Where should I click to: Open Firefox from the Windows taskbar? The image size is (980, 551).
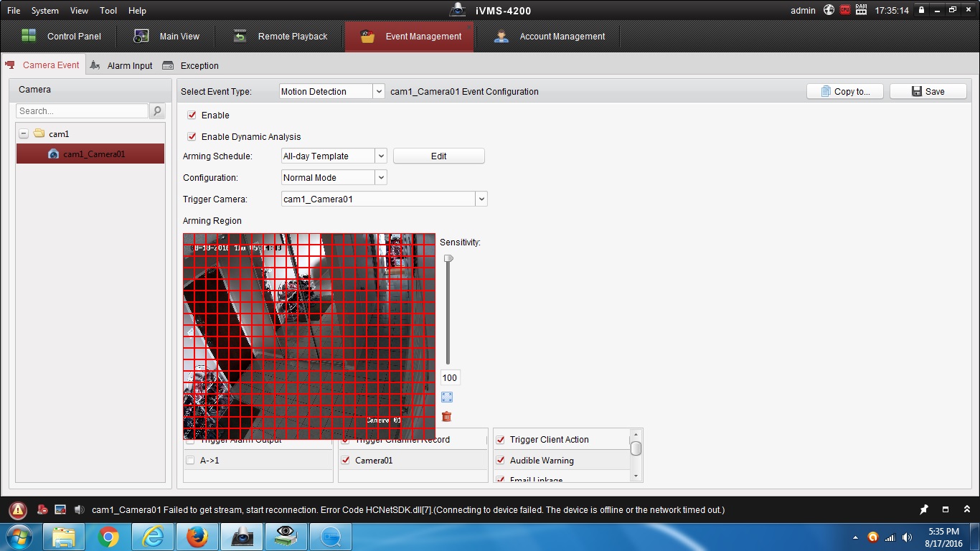click(x=197, y=537)
